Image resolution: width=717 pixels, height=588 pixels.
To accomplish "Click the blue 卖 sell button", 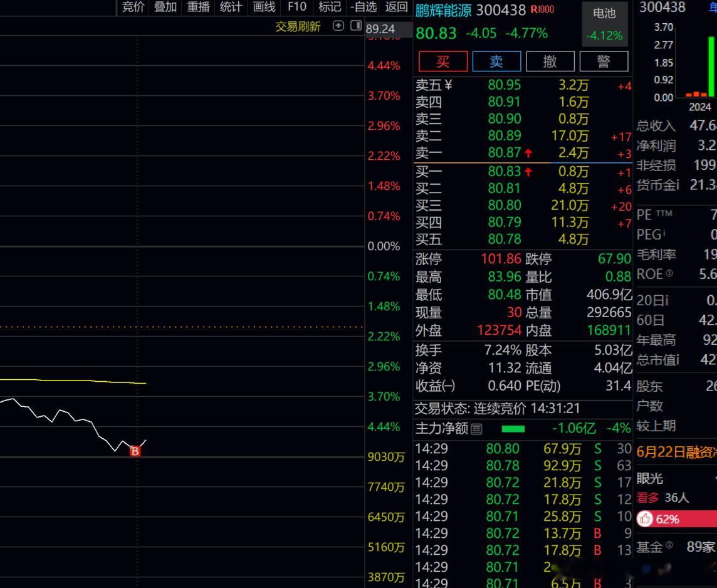I will tap(496, 61).
